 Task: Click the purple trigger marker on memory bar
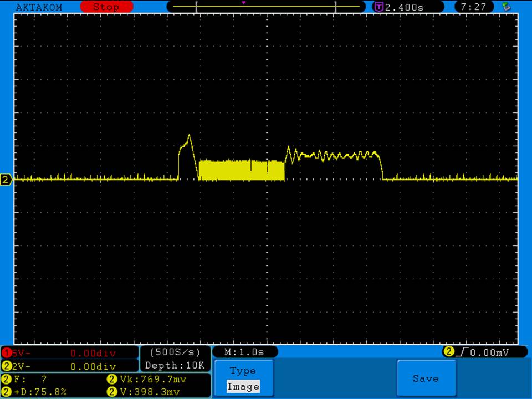(243, 3)
